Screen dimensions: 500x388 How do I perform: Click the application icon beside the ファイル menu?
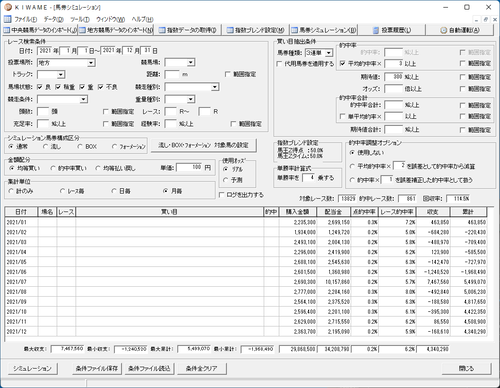[7, 19]
